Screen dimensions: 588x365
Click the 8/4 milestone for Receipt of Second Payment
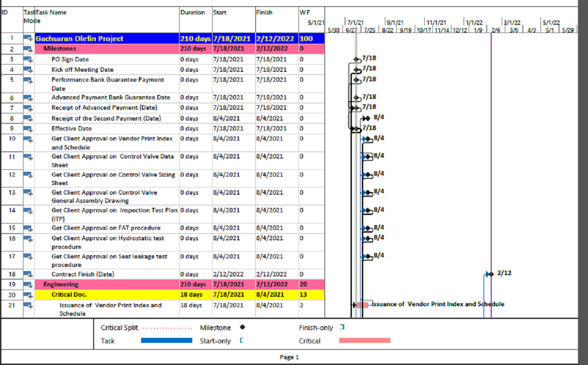367,118
